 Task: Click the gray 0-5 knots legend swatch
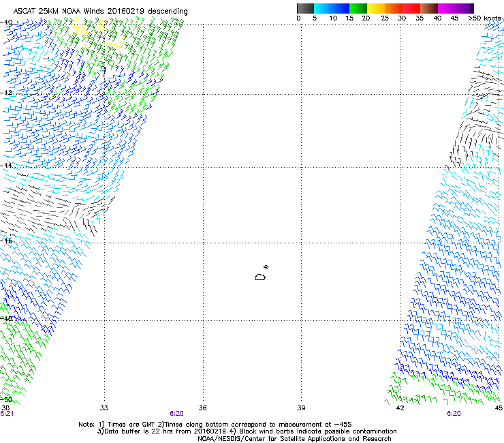(305, 8)
